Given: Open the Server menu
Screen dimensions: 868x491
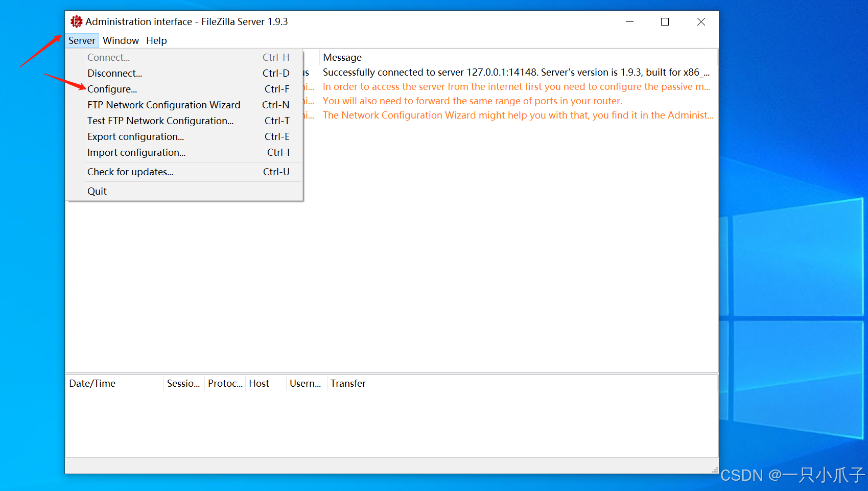Looking at the screenshot, I should [82, 40].
